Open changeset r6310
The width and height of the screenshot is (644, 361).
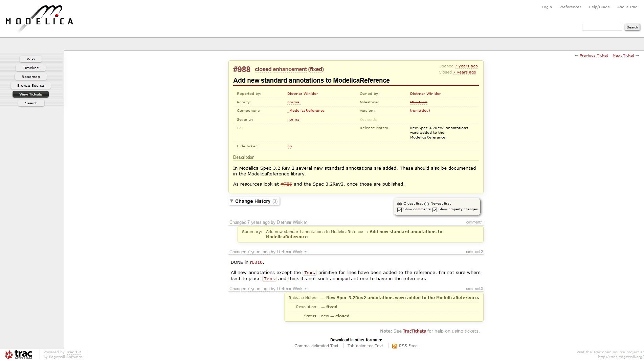[256, 262]
